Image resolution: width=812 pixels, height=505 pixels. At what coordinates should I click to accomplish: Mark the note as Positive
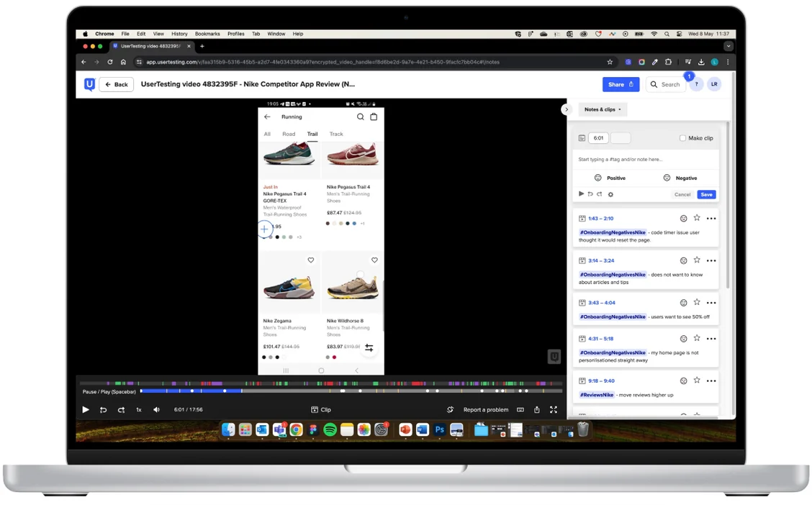(610, 178)
